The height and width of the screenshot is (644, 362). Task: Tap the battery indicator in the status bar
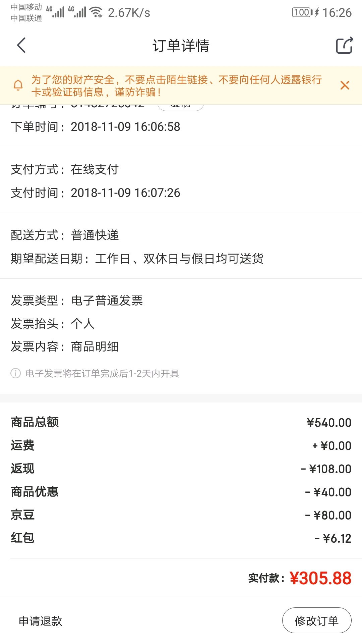pyautogui.click(x=302, y=12)
